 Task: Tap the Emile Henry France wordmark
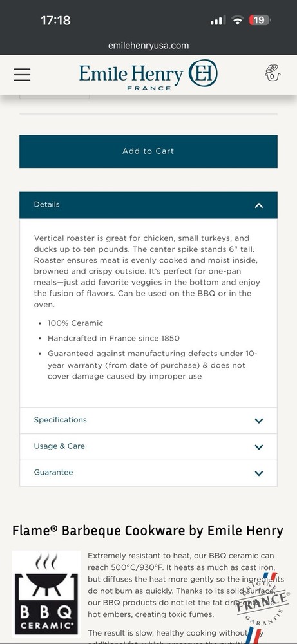click(x=131, y=77)
